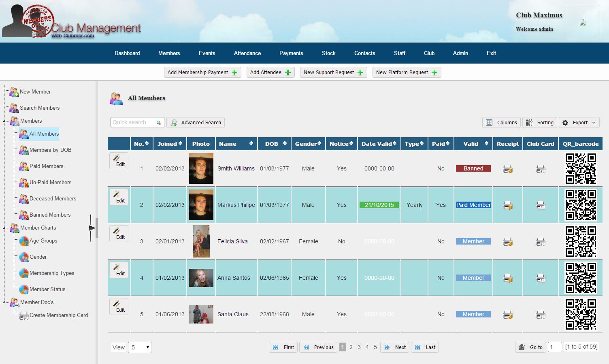Click the Banned status label
This screenshot has width=609, height=364.
(x=473, y=169)
